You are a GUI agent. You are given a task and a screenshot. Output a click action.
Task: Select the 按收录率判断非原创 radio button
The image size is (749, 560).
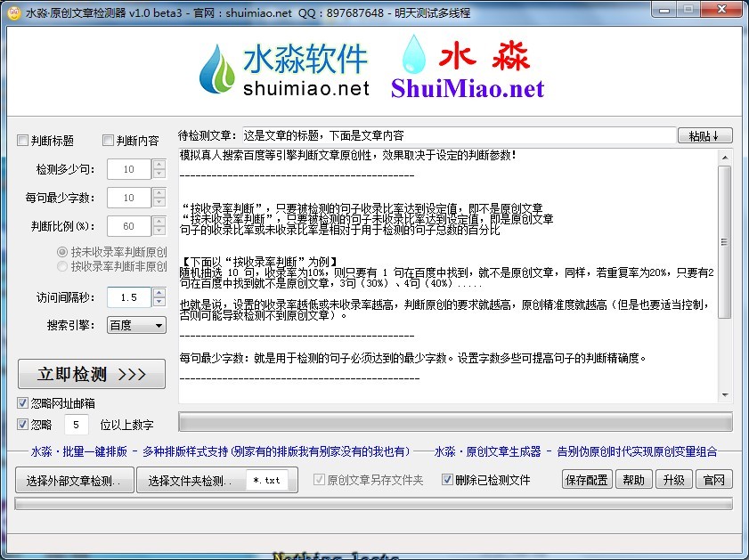coord(62,266)
